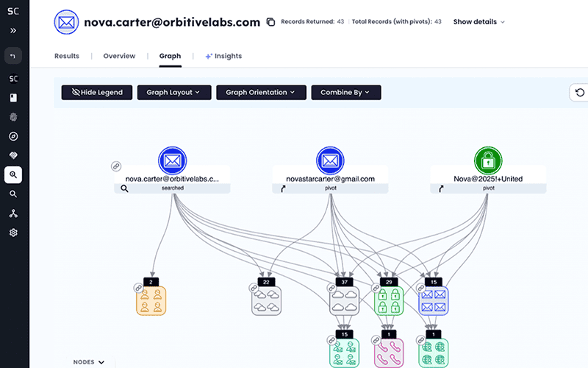Click link icon beside nova.carter searched node
588x368 pixels.
pos(116,166)
